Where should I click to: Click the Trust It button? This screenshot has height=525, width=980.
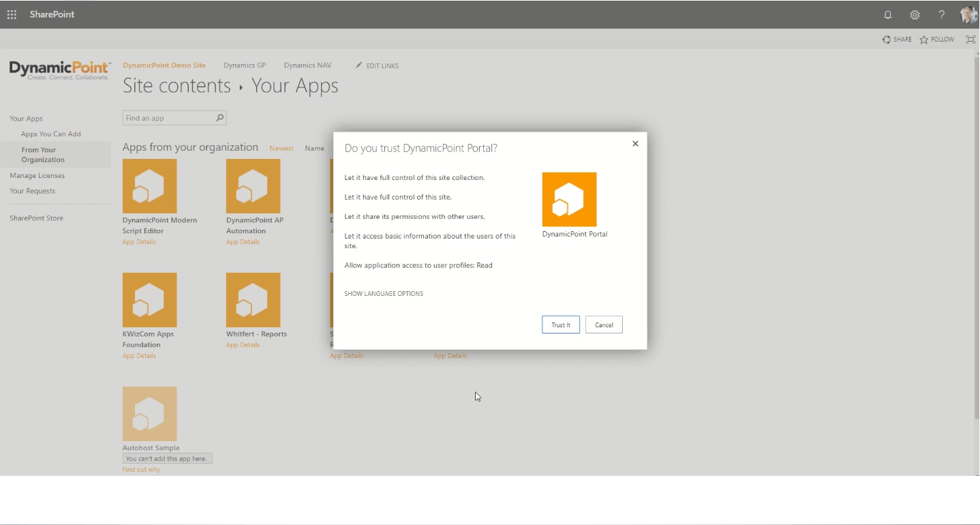[561, 325]
